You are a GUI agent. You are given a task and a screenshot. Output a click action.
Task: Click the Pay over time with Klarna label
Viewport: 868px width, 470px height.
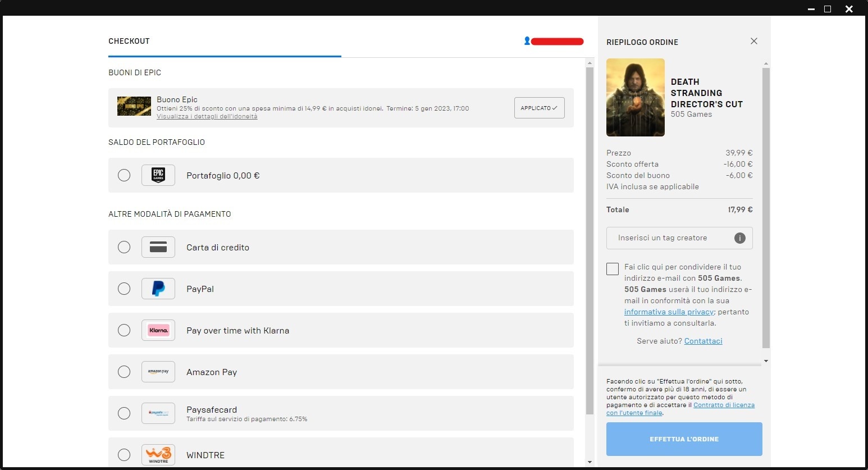(238, 331)
